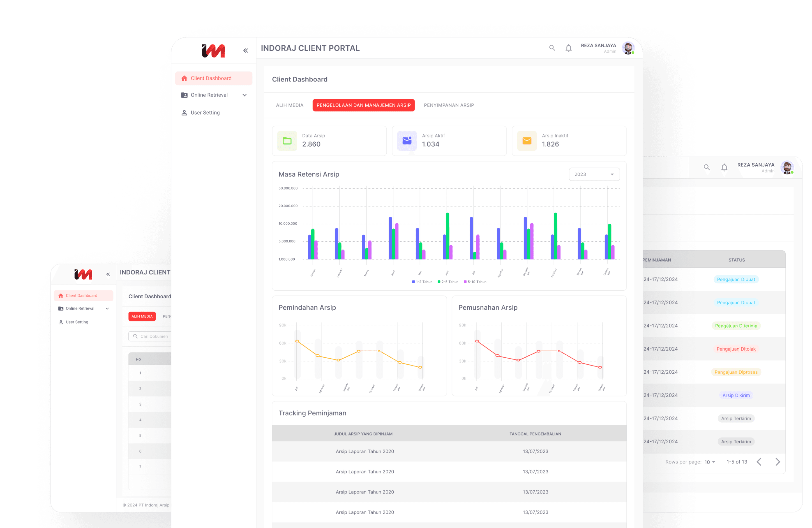812x528 pixels.
Task: Click logo in left background window
Action: tap(83, 274)
